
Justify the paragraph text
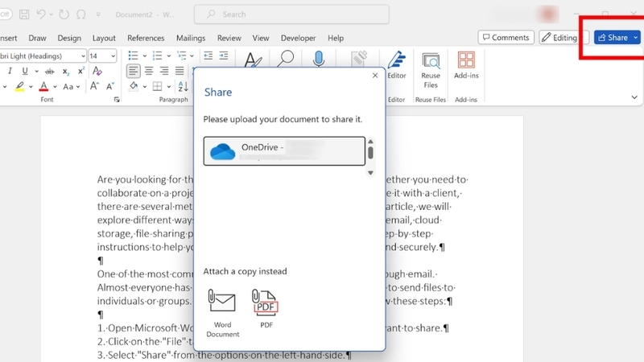(x=180, y=71)
